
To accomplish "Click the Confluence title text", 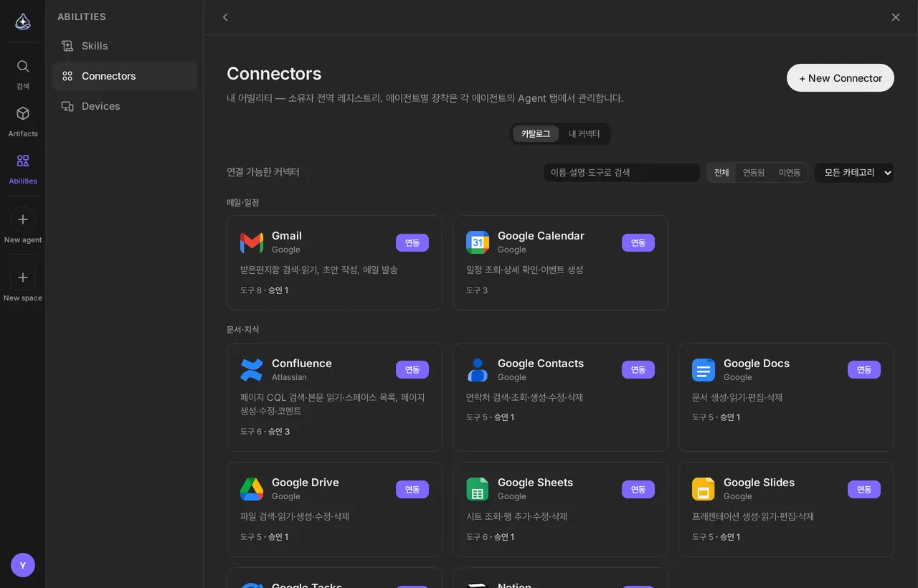I will click(x=302, y=364).
